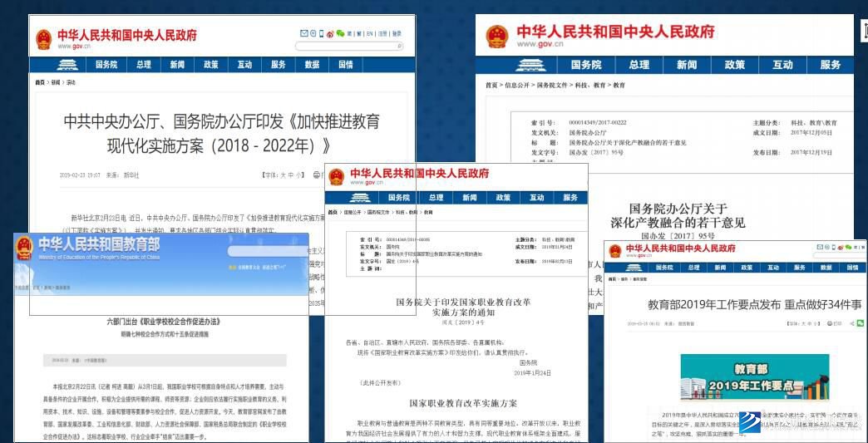Image resolution: width=868 pixels, height=443 pixels.
Task: Open 新闻 tab in the top-right page nav
Action: pos(687,65)
